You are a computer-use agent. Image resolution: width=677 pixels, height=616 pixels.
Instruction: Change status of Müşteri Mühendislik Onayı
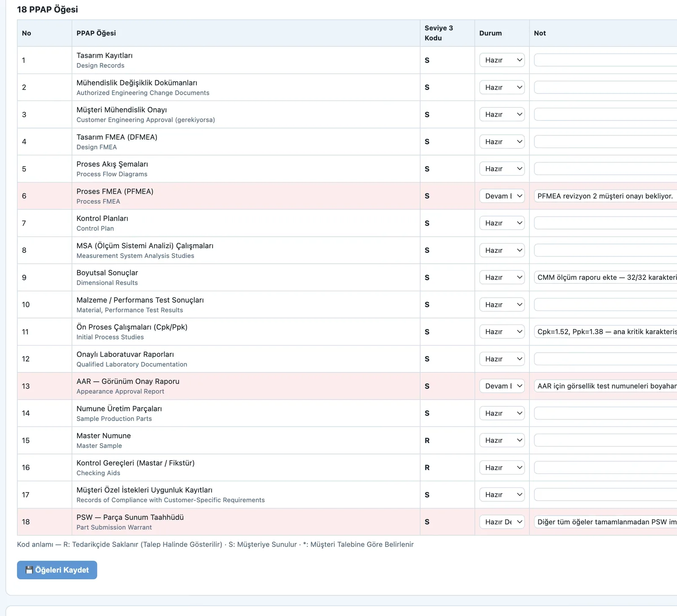click(502, 114)
